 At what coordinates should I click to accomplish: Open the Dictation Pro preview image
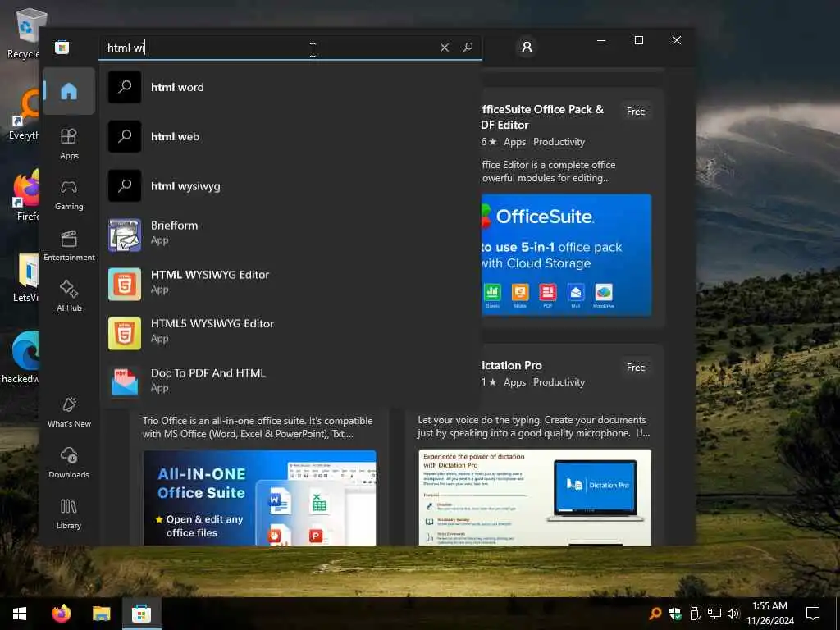pyautogui.click(x=535, y=498)
